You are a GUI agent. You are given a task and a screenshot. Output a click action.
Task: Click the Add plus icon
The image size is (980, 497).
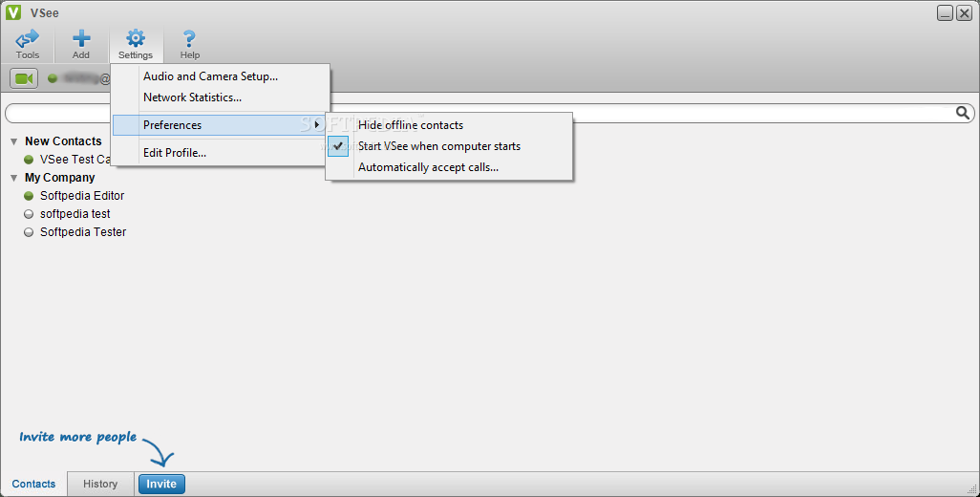tap(81, 39)
